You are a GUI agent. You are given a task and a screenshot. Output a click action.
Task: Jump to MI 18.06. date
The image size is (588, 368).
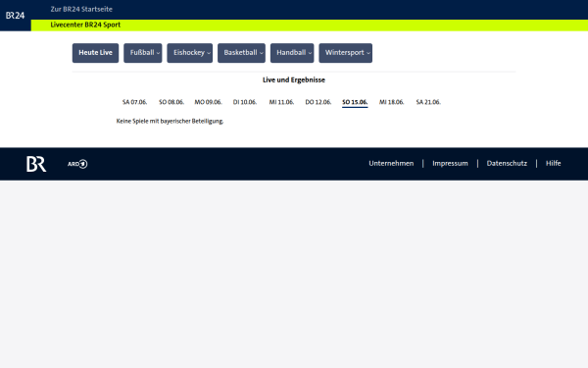(x=391, y=102)
